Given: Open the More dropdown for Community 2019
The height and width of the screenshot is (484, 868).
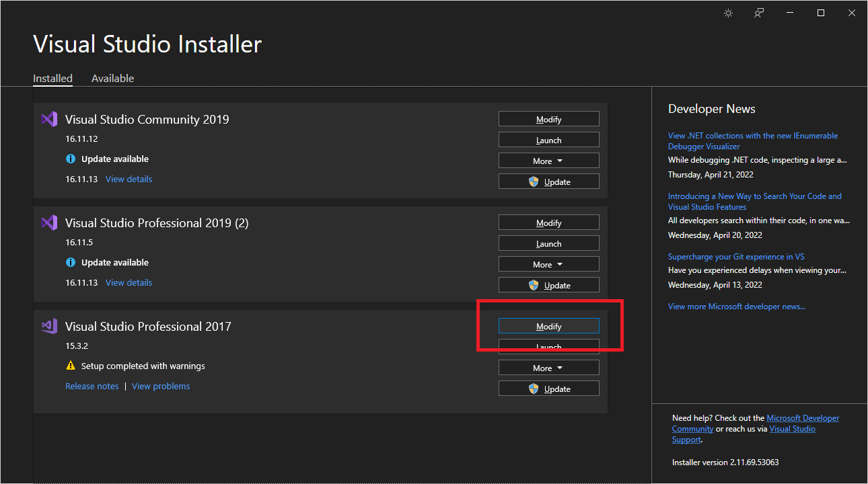Looking at the screenshot, I should click(548, 160).
